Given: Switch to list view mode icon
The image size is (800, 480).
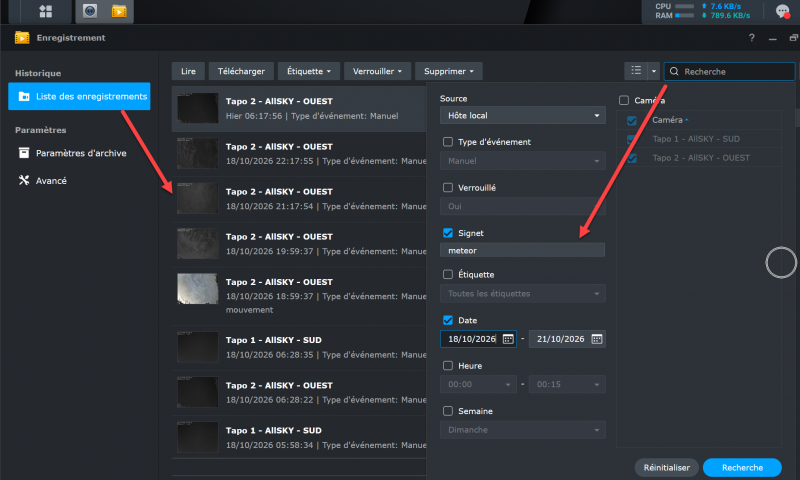Looking at the screenshot, I should (x=636, y=71).
